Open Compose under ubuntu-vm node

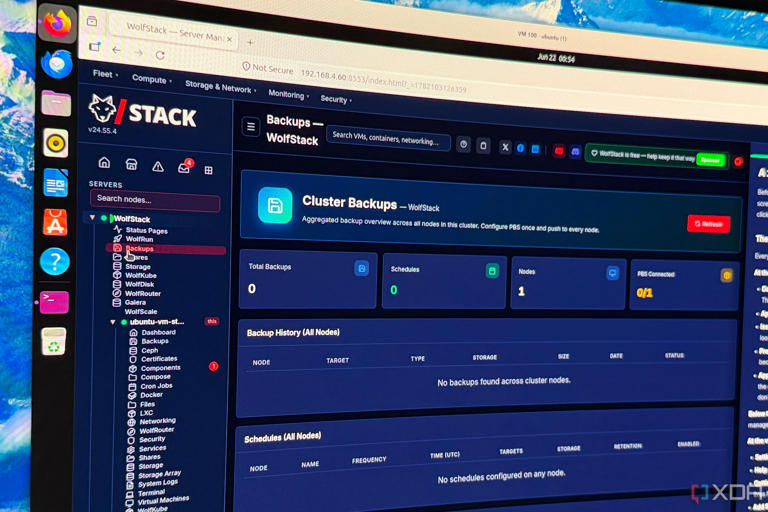[x=155, y=377]
